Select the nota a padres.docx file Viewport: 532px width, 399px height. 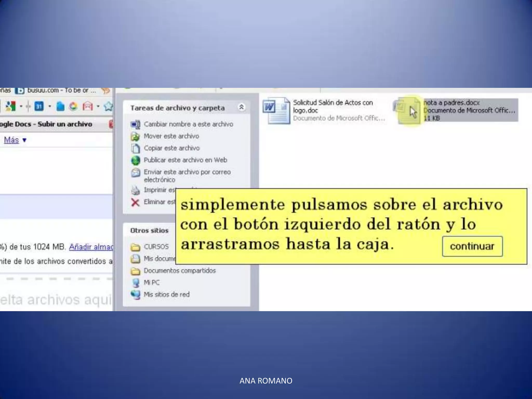click(x=451, y=103)
